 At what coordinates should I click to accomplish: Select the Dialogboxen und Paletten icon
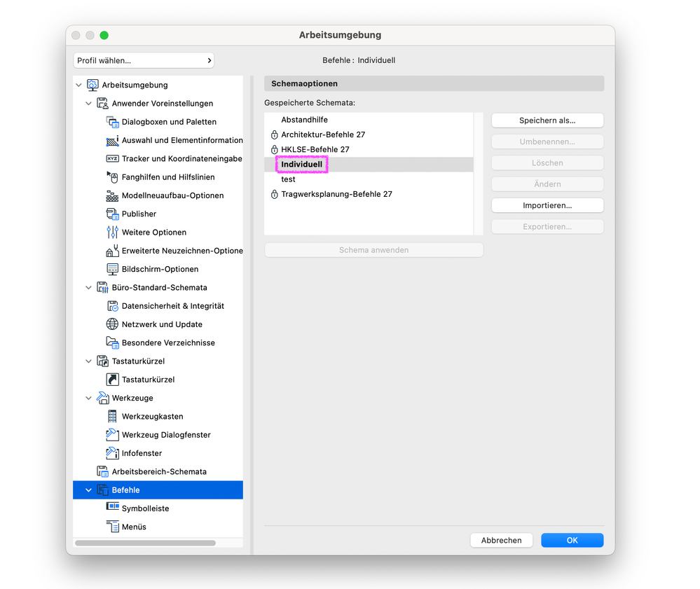coord(113,122)
